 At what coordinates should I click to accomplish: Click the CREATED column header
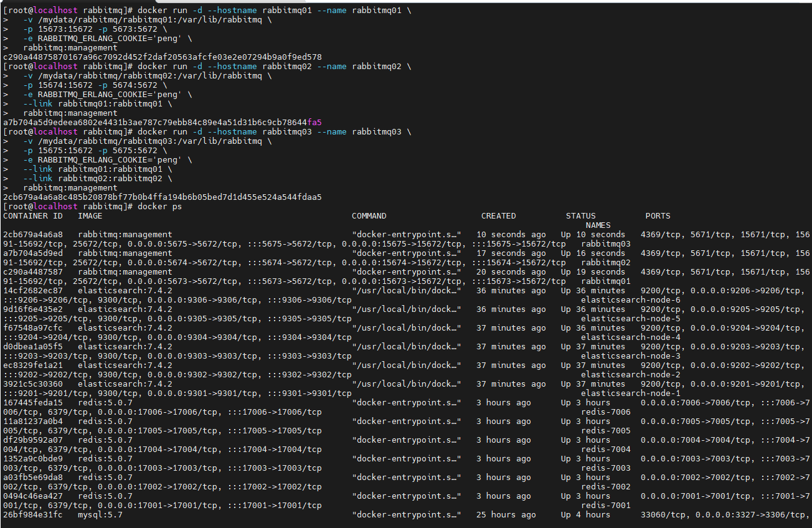[x=499, y=216]
